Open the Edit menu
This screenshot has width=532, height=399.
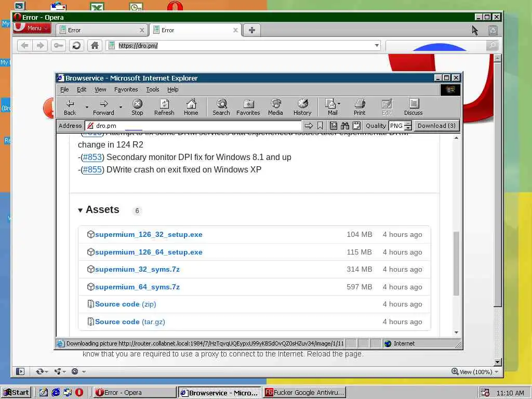(82, 89)
